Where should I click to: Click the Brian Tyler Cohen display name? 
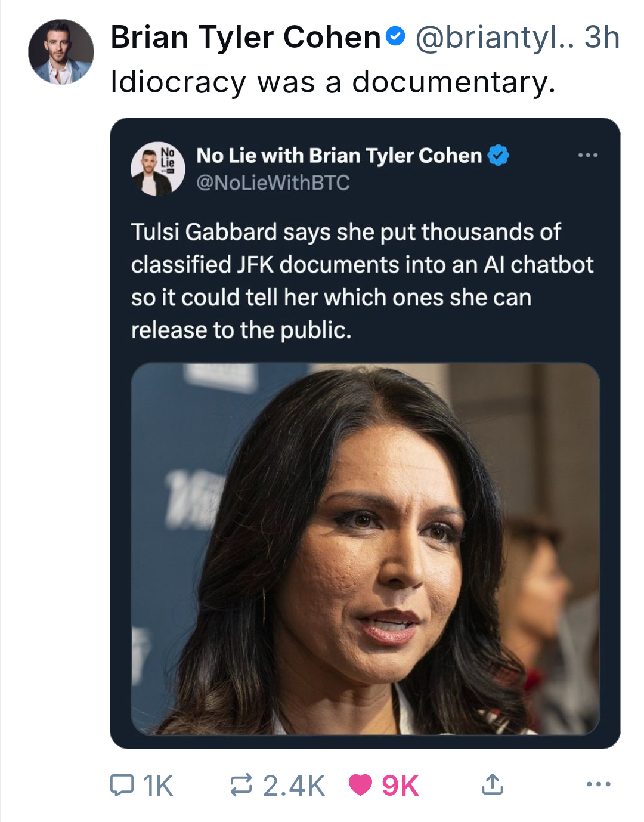tap(246, 37)
